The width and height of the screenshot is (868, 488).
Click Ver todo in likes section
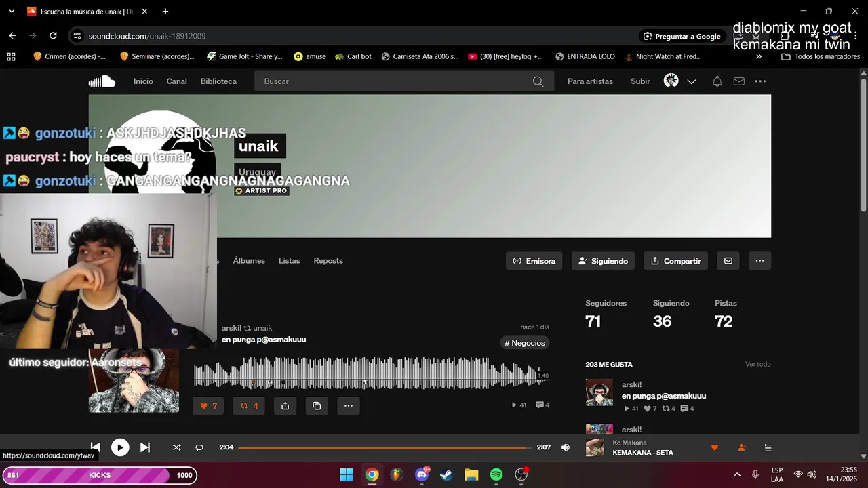757,365
